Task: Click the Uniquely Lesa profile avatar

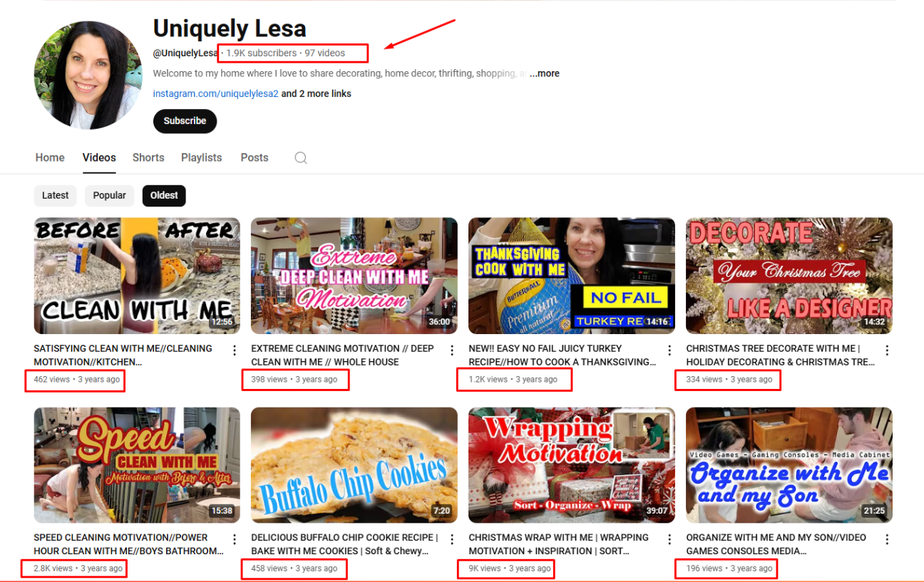Action: coord(88,75)
